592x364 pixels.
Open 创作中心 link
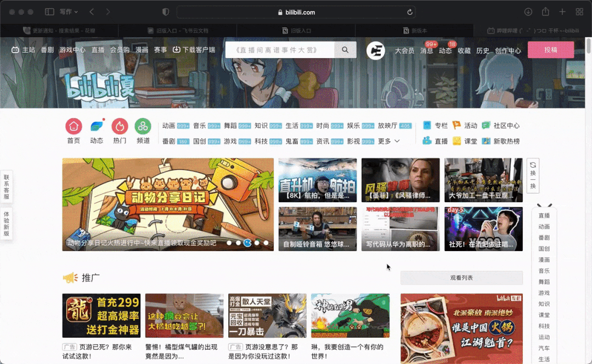click(x=508, y=50)
